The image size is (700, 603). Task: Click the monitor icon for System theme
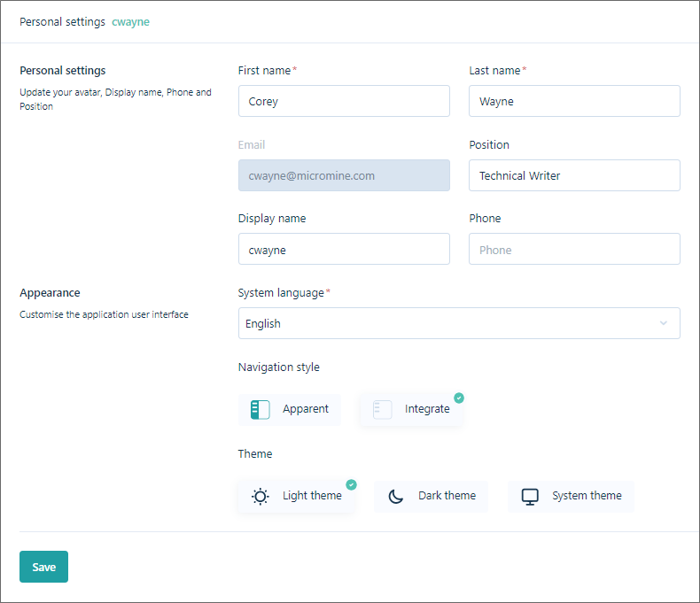tap(530, 496)
